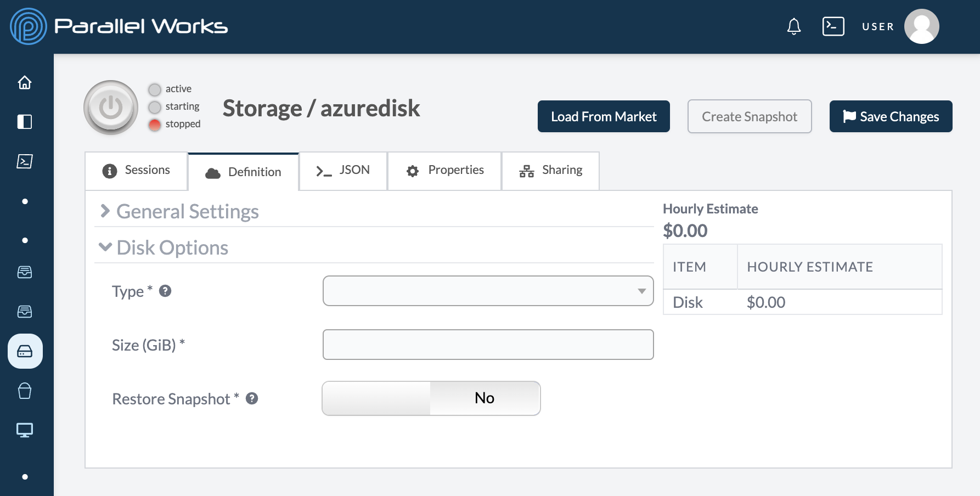Click the bottom dot sidebar item
980x496 pixels.
[x=25, y=477]
